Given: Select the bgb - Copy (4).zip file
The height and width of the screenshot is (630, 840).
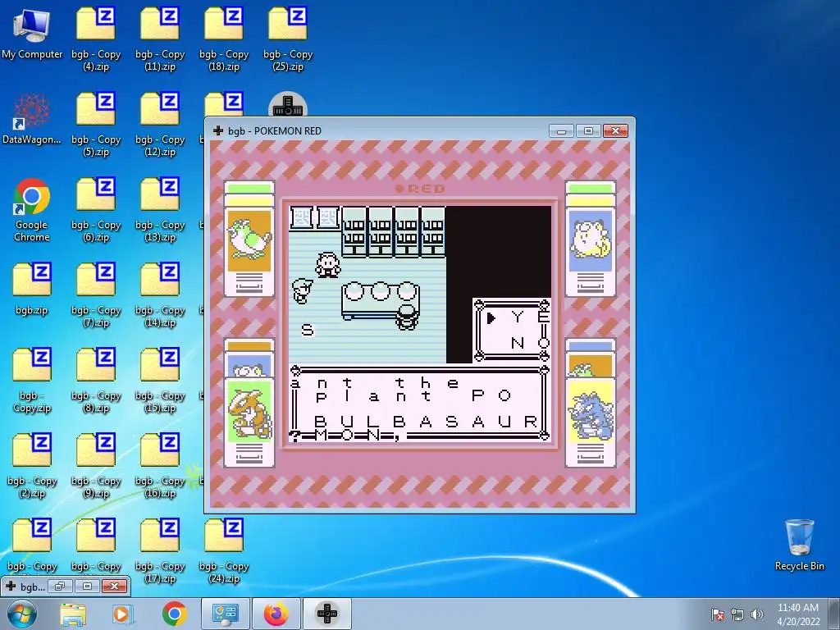Looking at the screenshot, I should 96,39.
